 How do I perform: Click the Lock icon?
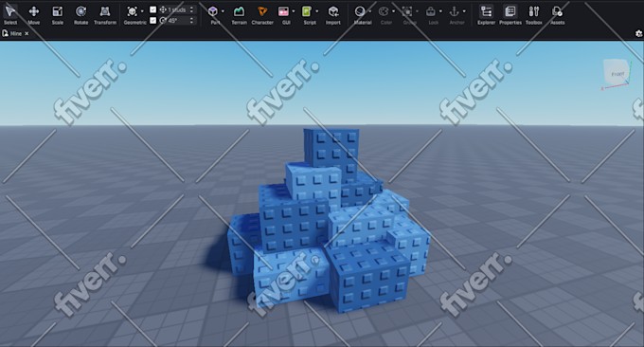[430, 11]
